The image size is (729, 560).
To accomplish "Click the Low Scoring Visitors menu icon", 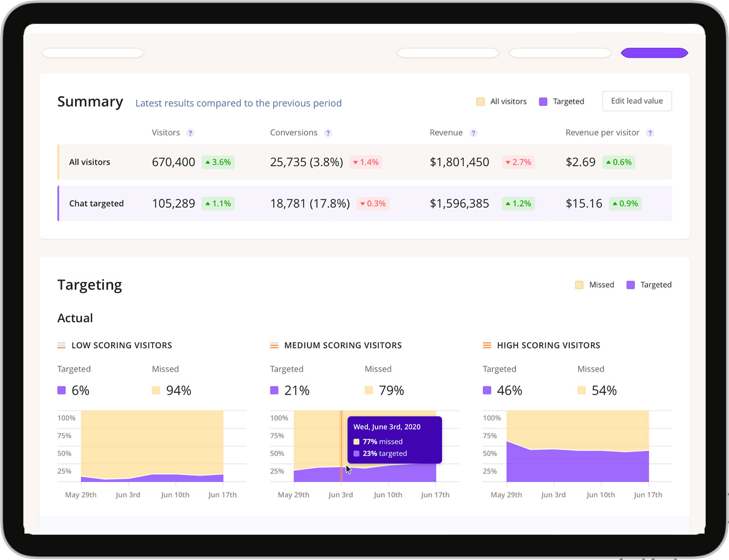I will point(61,345).
